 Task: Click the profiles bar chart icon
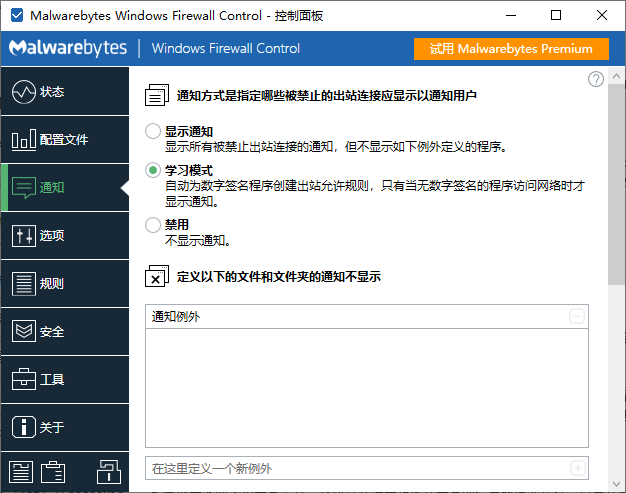click(24, 139)
